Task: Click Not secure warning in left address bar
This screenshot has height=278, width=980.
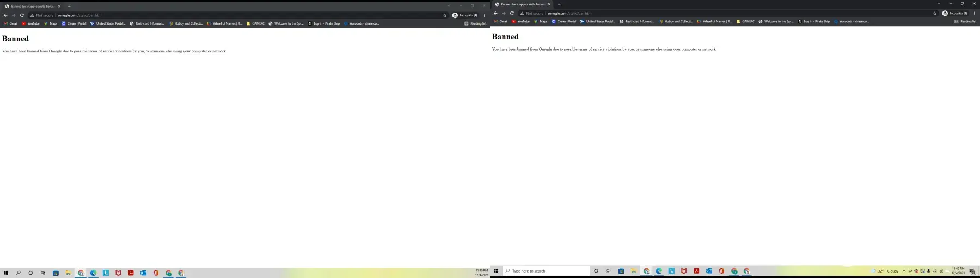Action: click(x=42, y=15)
